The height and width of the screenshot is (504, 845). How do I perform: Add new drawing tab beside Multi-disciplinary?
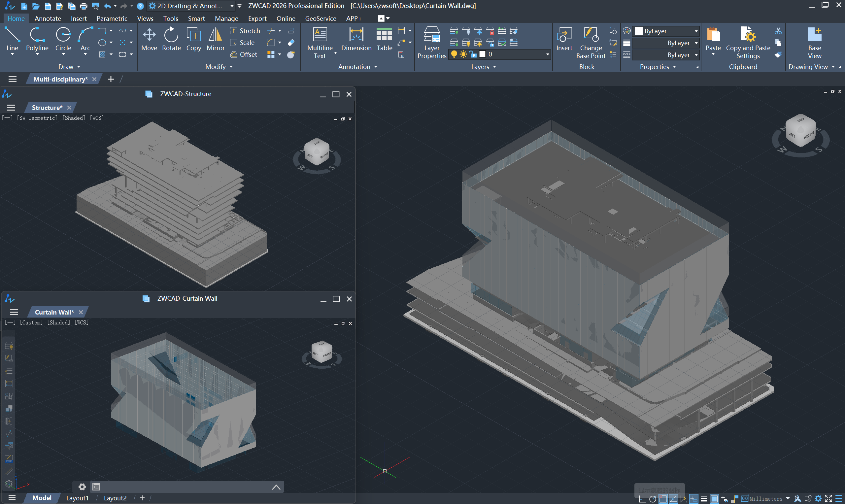point(110,79)
